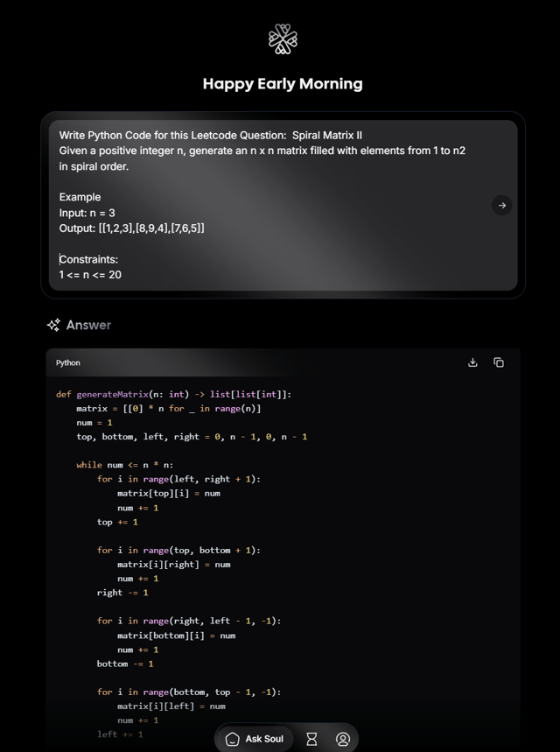This screenshot has height=752, width=560.
Task: Click the Happy Early Morning greeting
Action: click(283, 84)
